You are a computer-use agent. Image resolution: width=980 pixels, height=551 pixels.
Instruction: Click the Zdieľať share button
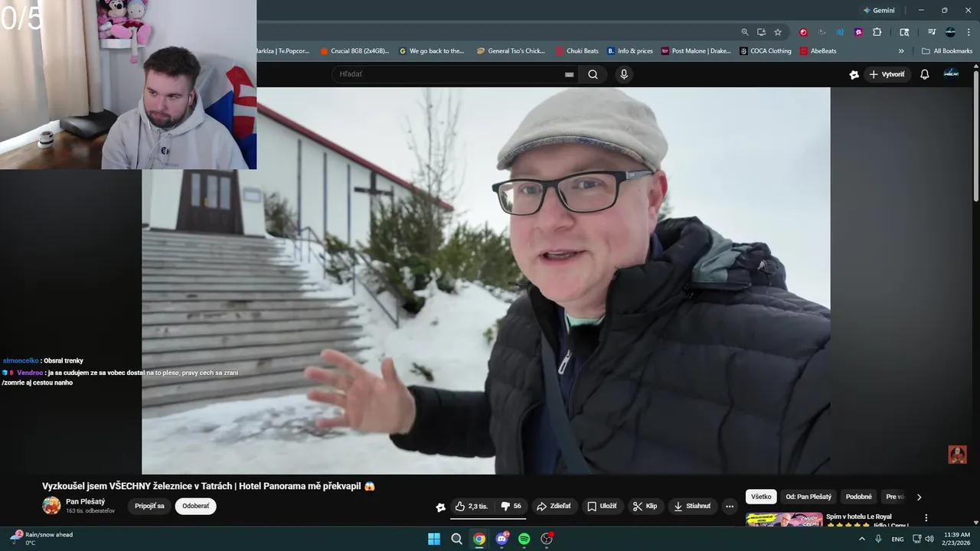click(x=554, y=506)
